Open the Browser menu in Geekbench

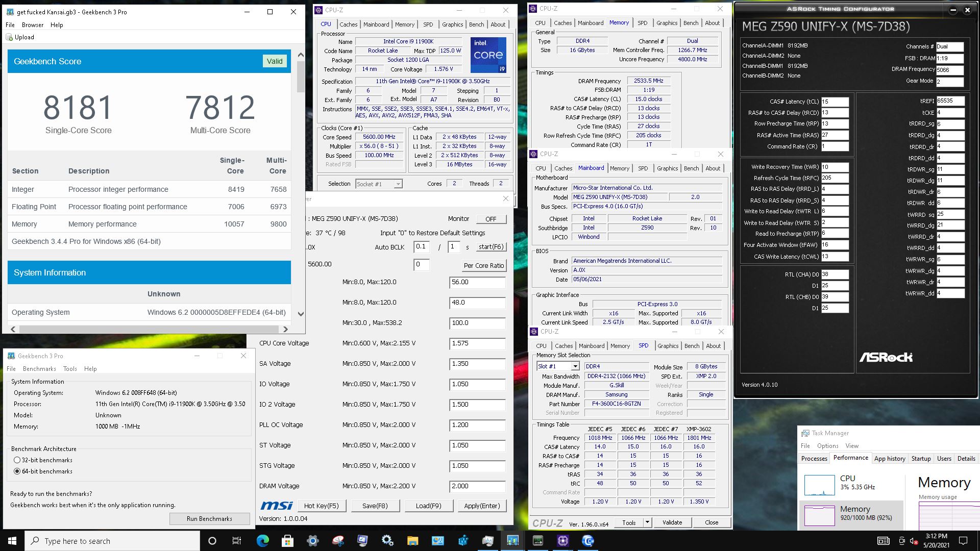[33, 24]
